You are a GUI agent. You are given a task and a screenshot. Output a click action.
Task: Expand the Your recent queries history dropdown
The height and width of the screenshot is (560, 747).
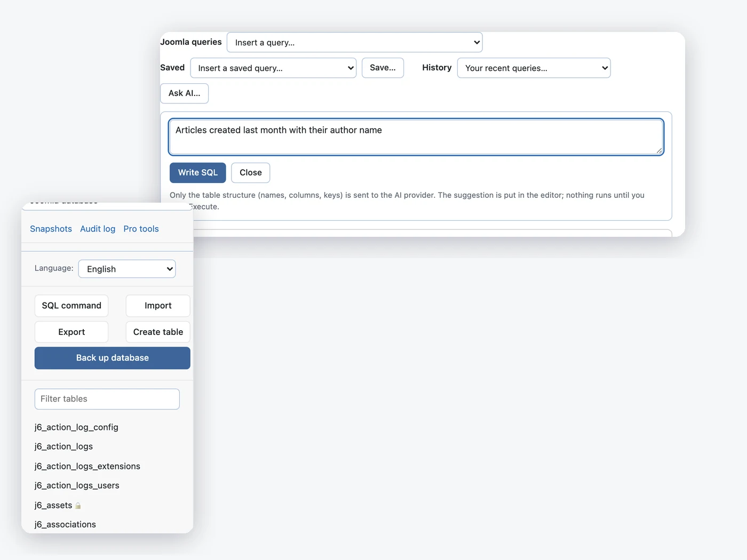(x=534, y=68)
